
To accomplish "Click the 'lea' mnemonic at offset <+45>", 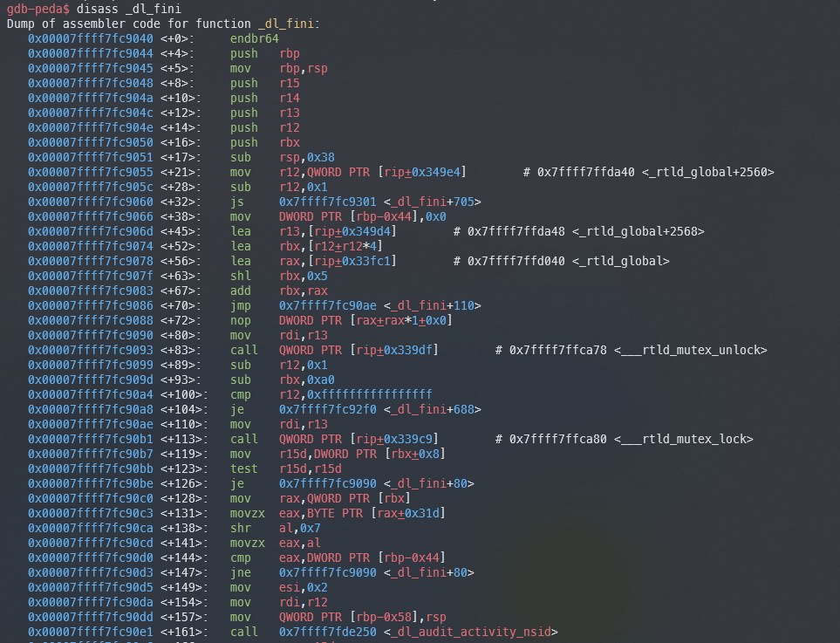I will 241,231.
